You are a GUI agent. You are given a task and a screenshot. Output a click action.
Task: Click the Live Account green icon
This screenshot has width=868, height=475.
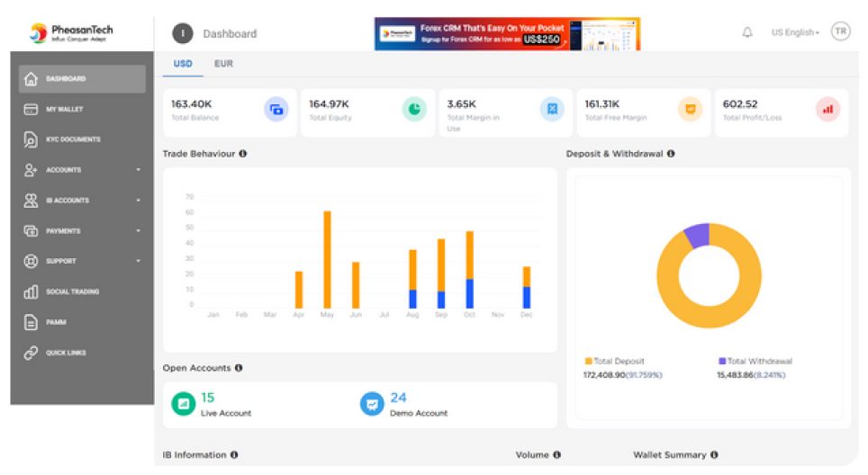click(184, 404)
